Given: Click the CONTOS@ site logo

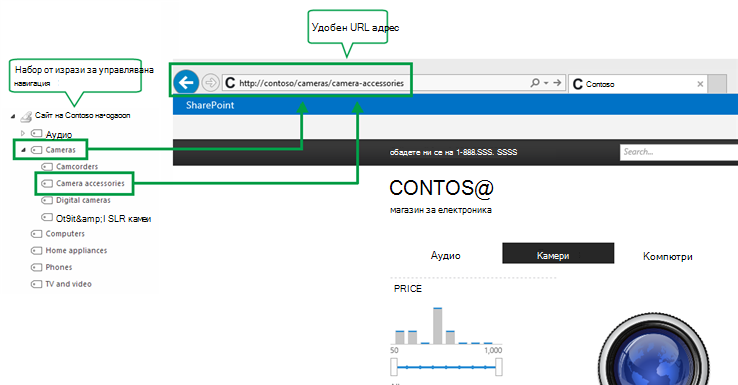Looking at the screenshot, I should [x=441, y=188].
